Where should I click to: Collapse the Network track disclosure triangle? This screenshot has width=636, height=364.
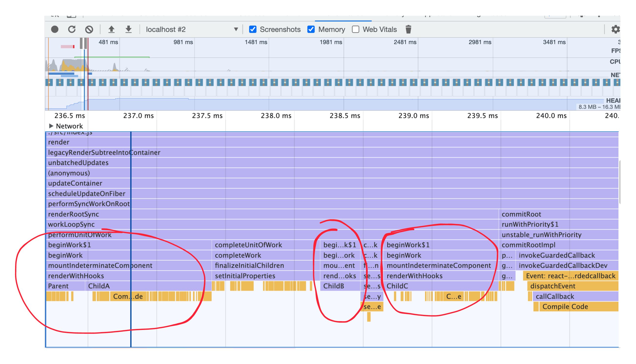point(51,126)
